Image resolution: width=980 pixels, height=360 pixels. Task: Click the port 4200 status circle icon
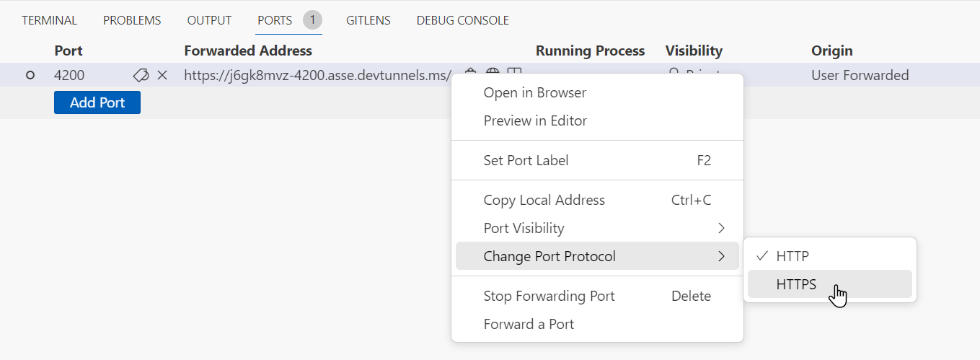point(30,75)
